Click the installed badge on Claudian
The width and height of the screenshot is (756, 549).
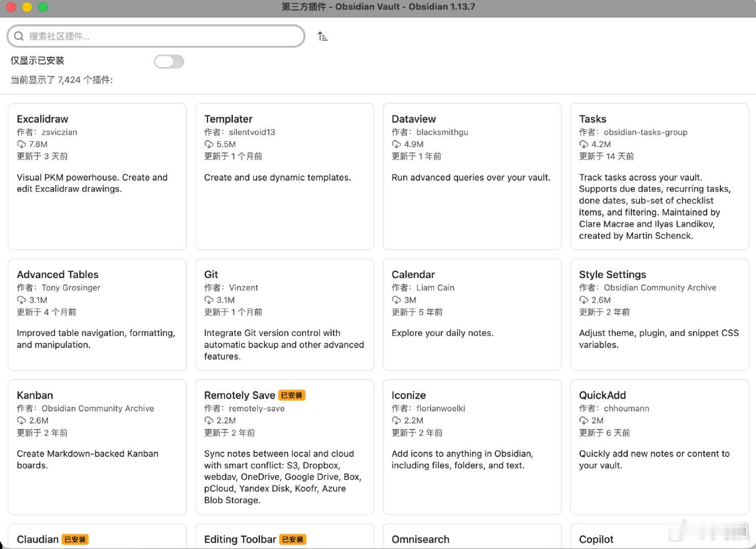pyautogui.click(x=75, y=539)
